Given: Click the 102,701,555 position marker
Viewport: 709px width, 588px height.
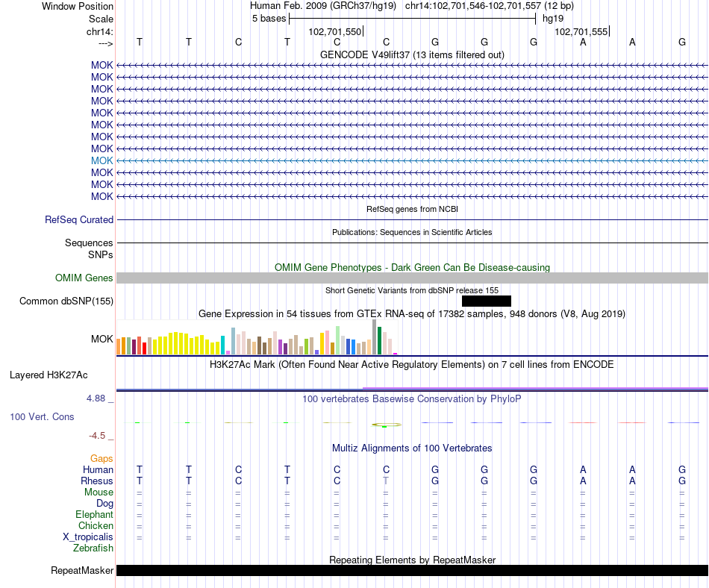Looking at the screenshot, I should (x=582, y=31).
